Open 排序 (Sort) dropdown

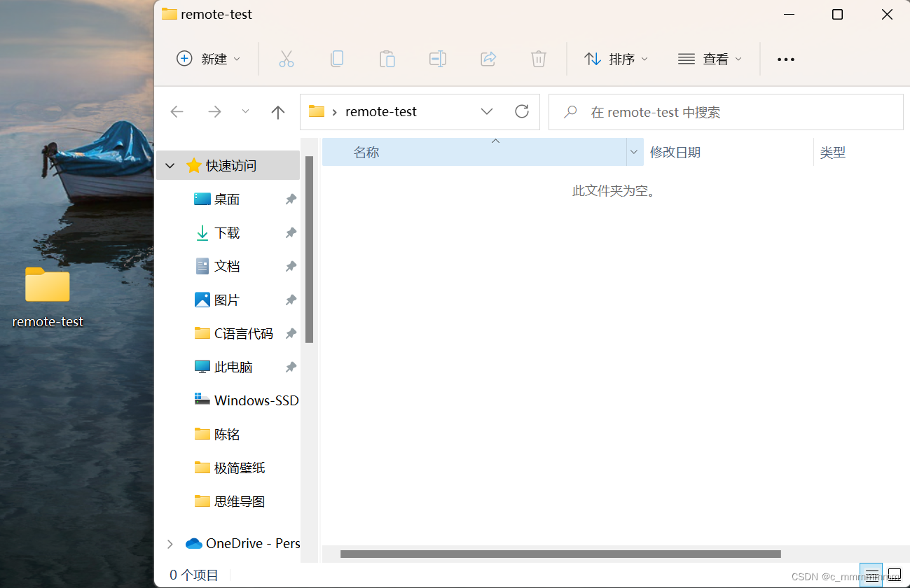(616, 59)
